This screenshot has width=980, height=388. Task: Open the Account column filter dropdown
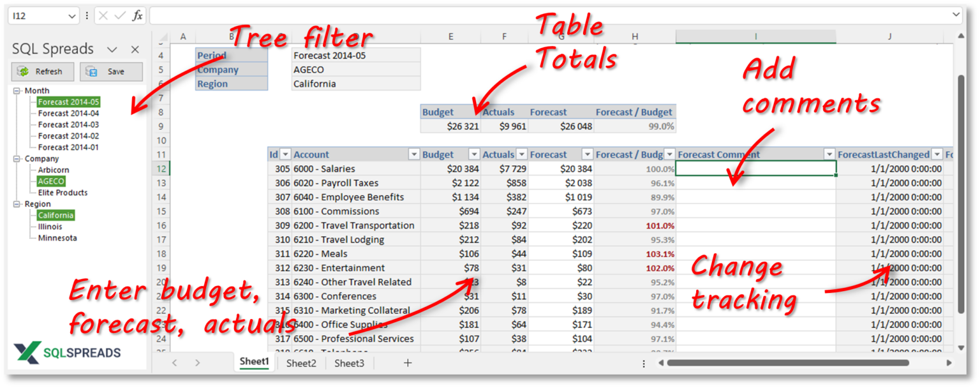[415, 154]
